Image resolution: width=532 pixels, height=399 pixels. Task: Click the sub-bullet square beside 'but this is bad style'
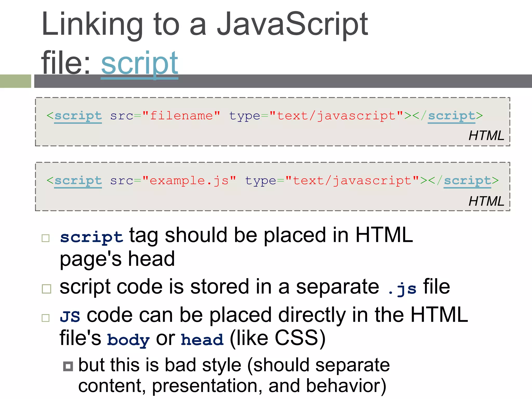pos(68,366)
